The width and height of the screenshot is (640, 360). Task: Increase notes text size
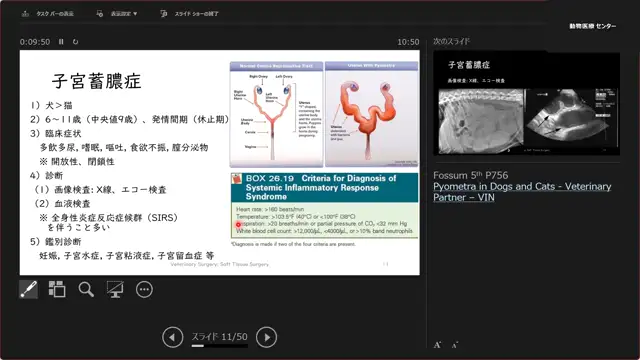[x=437, y=345]
